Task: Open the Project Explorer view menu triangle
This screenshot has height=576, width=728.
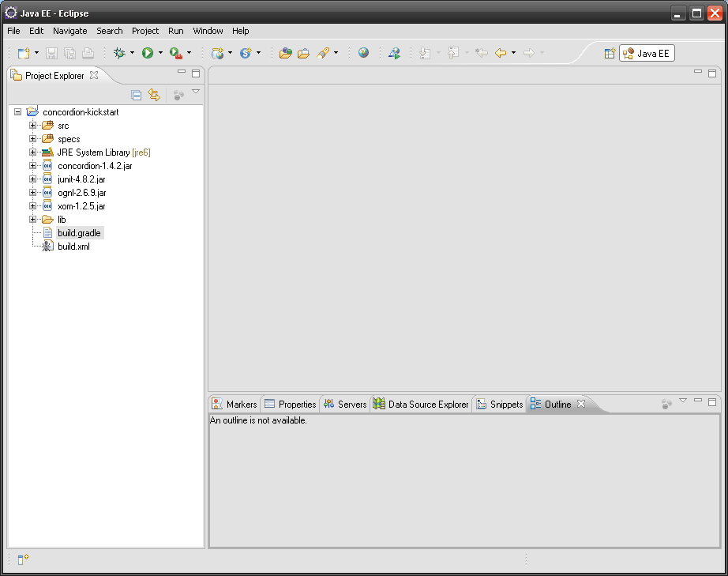Action: [196, 92]
